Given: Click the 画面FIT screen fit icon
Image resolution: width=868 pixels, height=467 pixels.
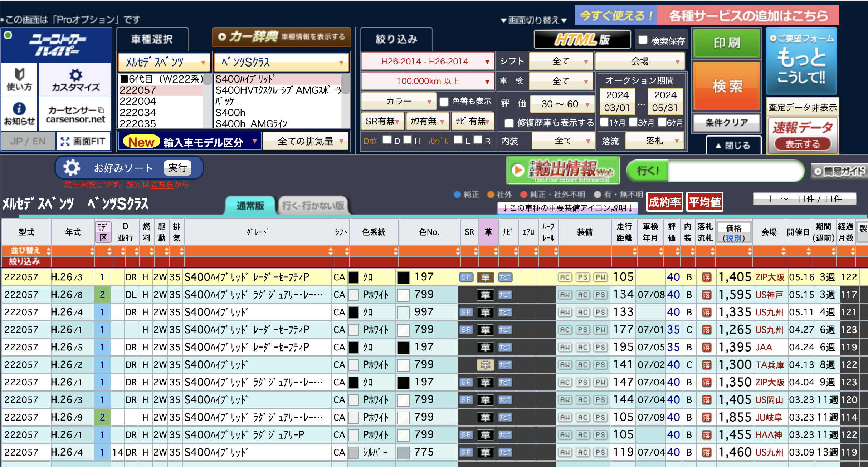Looking at the screenshot, I should [83, 141].
